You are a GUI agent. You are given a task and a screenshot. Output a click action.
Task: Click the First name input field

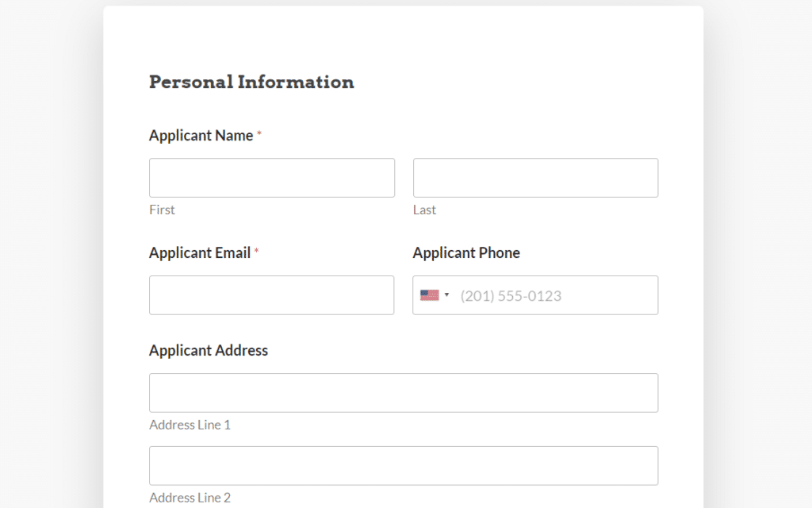coord(272,178)
